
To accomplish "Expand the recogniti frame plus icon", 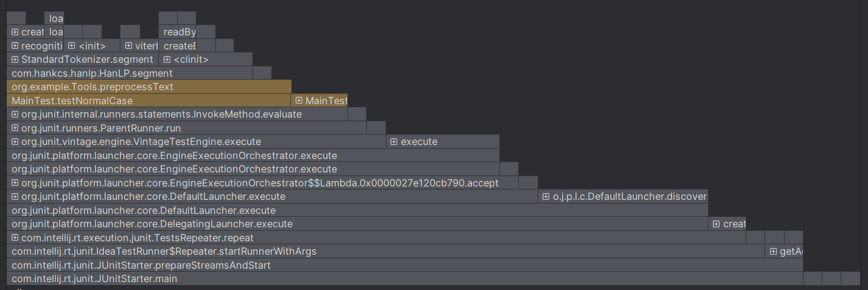I will pos(15,46).
